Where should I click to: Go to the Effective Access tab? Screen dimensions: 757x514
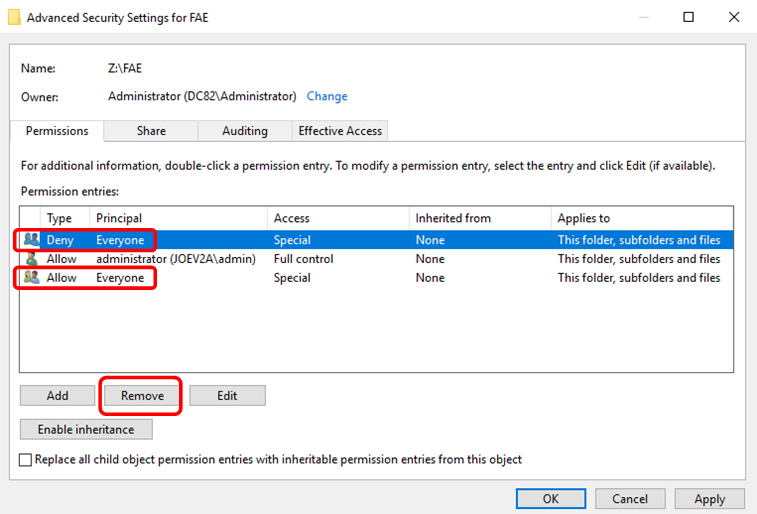click(x=340, y=131)
